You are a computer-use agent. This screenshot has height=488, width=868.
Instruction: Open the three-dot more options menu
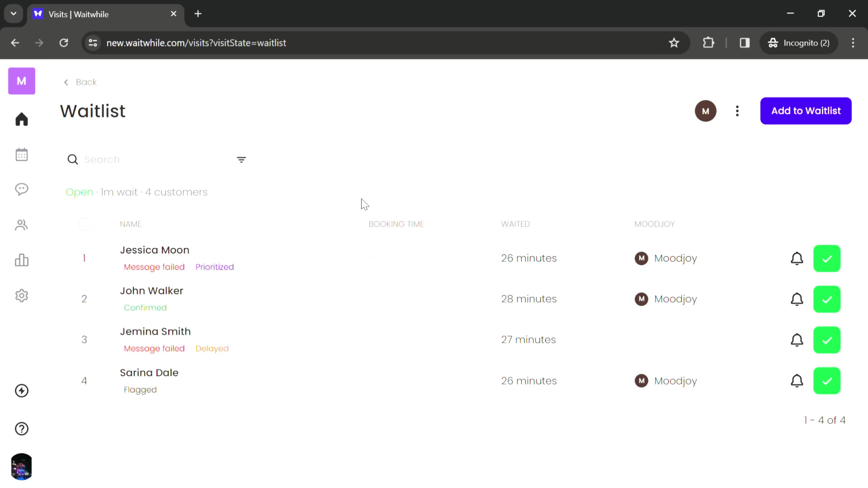(737, 111)
